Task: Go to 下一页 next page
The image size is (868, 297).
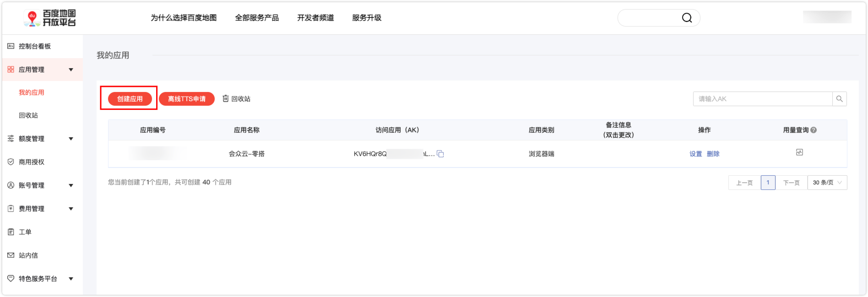Action: [791, 183]
